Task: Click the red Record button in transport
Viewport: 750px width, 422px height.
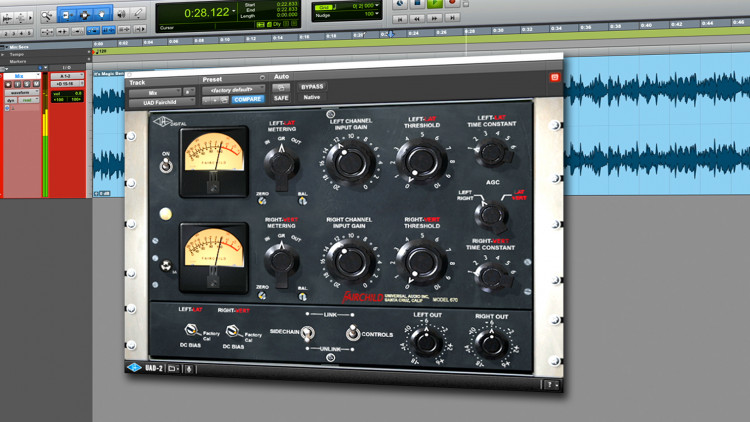Action: pyautogui.click(x=451, y=3)
